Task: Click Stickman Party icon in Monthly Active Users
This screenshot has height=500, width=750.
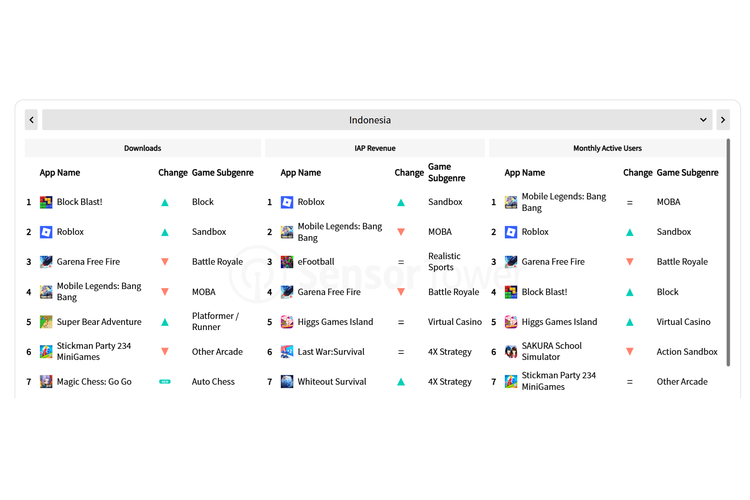Action: [511, 382]
